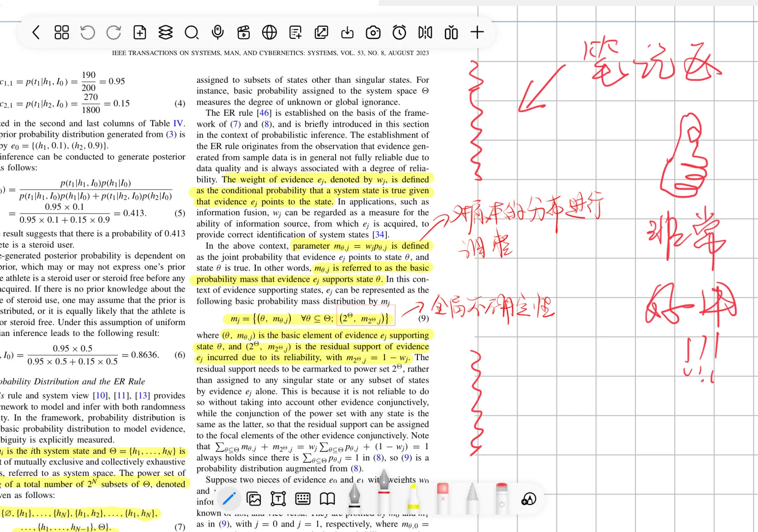Click the equation number (4) label

(x=180, y=103)
